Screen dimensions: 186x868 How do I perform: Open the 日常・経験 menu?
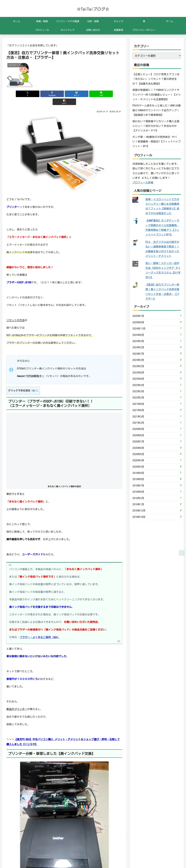click(x=93, y=21)
